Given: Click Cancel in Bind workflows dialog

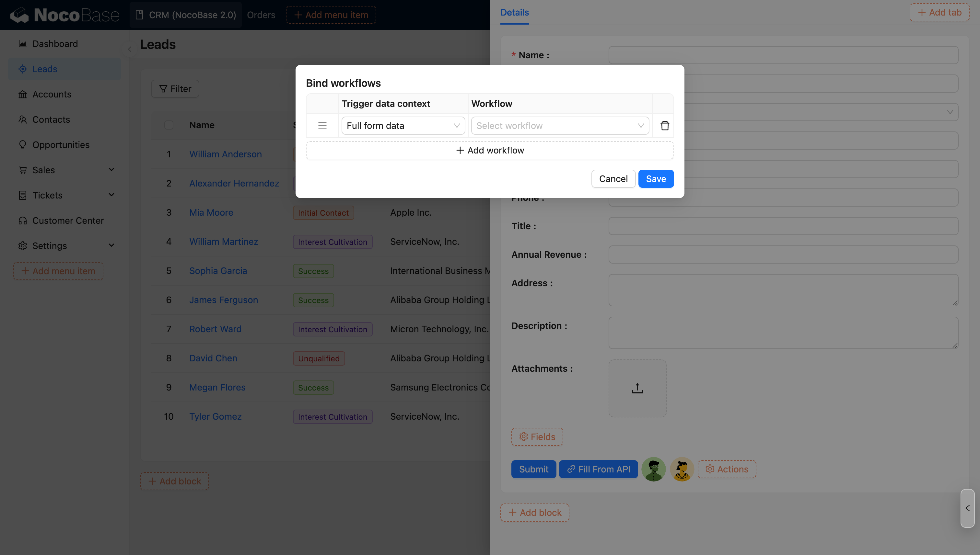Looking at the screenshot, I should click(613, 179).
